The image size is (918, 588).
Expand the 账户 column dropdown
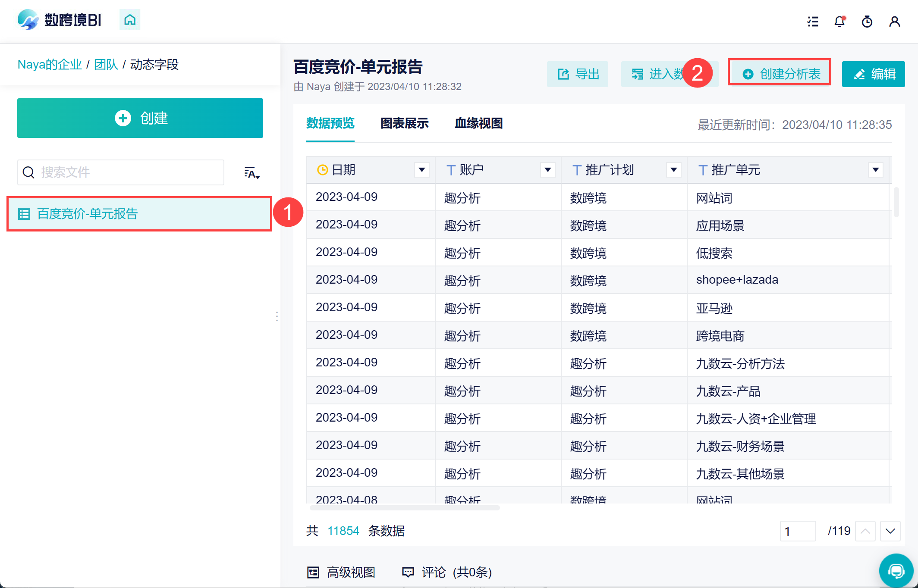(547, 170)
